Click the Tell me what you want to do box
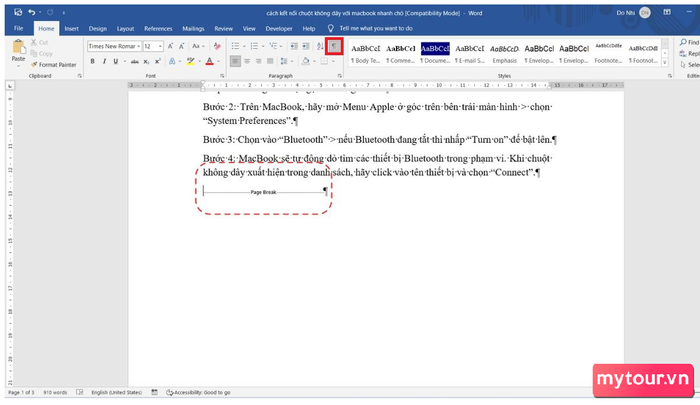The image size is (700, 405). 376,28
